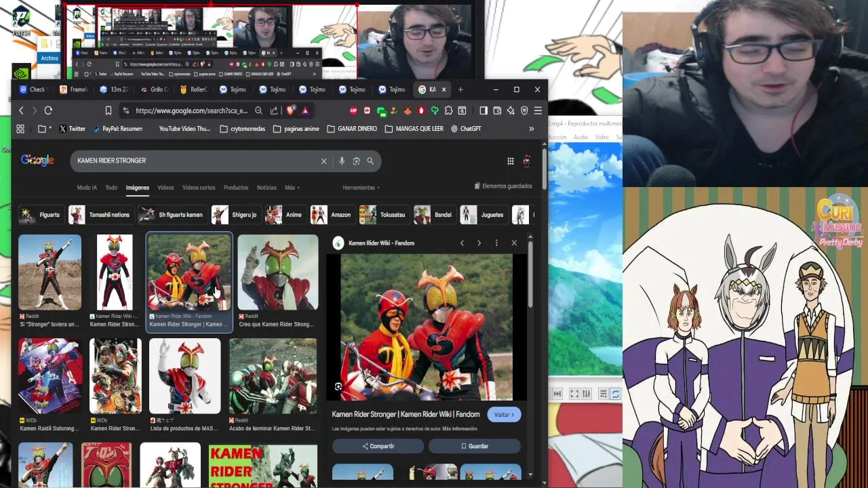Show next image in preview panel

479,243
